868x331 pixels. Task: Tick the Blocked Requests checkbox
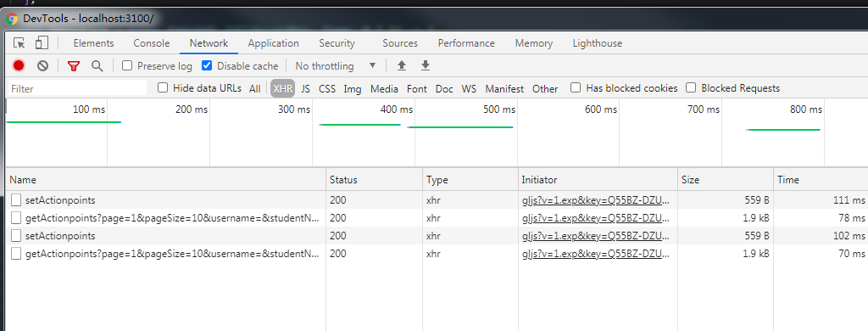click(x=691, y=87)
